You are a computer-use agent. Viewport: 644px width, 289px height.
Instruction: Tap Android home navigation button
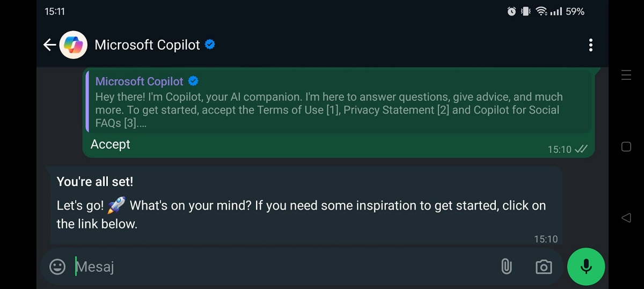point(626,147)
